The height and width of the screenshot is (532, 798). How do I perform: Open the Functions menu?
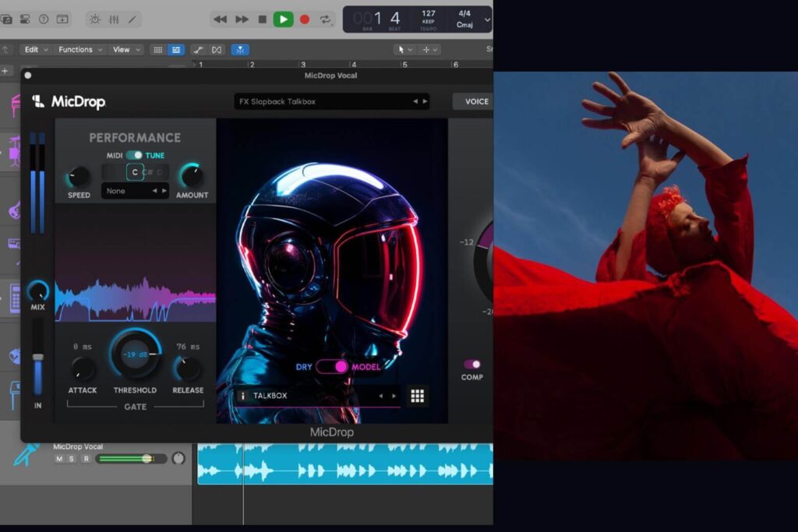click(x=80, y=49)
